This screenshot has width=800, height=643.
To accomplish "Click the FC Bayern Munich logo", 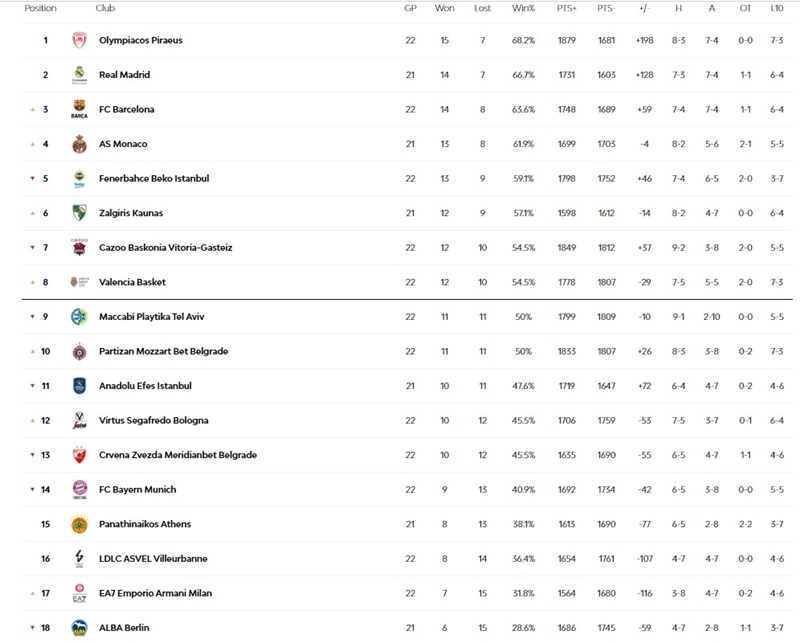I will [x=79, y=490].
